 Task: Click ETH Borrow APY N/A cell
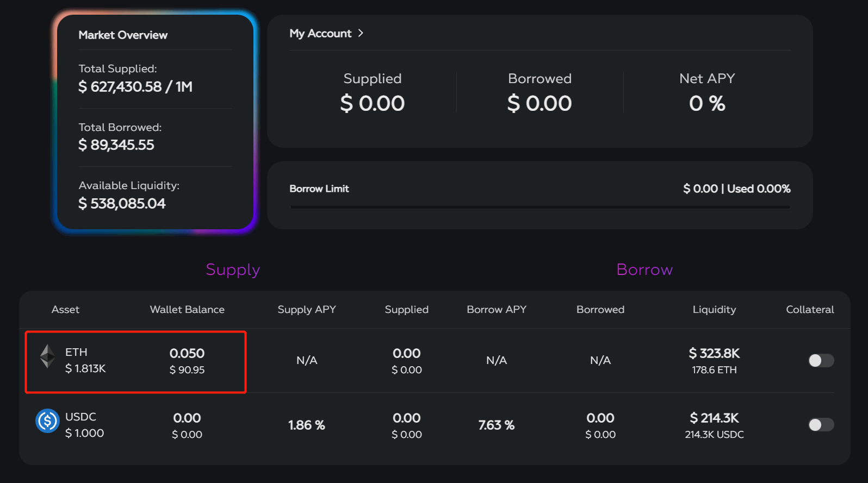click(497, 360)
